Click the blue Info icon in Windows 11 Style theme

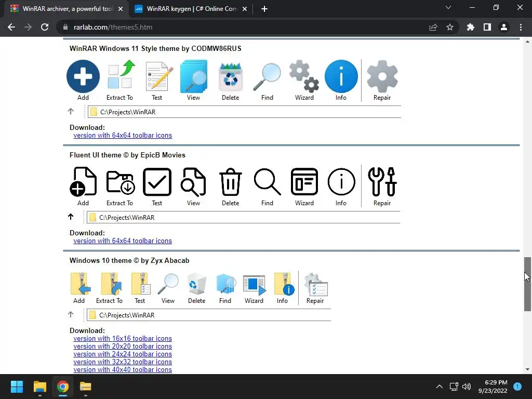[341, 76]
